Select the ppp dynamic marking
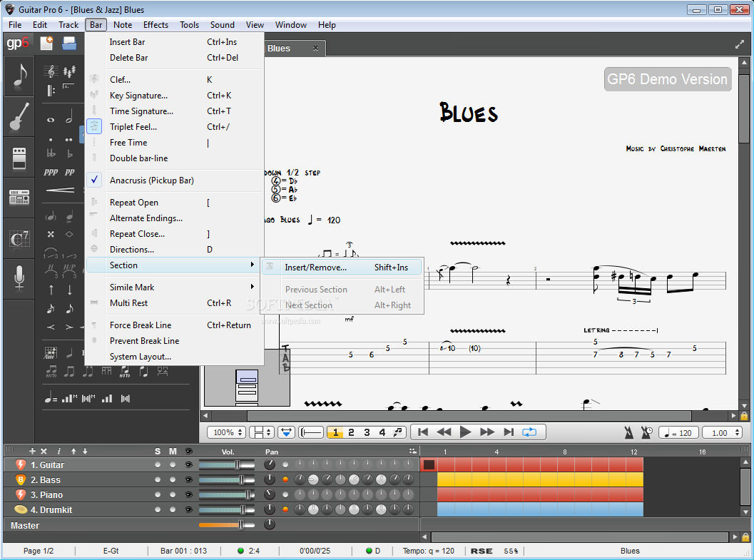754x560 pixels. [51, 172]
